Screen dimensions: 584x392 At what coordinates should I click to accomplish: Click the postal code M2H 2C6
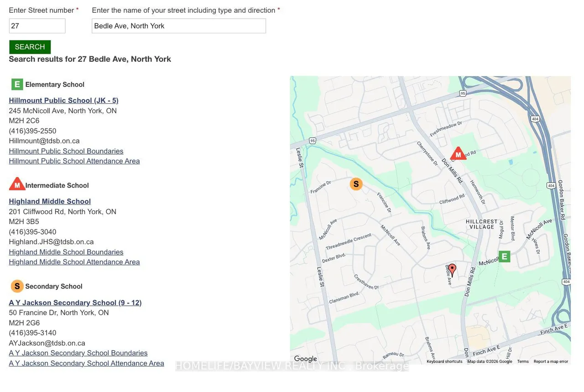24,121
